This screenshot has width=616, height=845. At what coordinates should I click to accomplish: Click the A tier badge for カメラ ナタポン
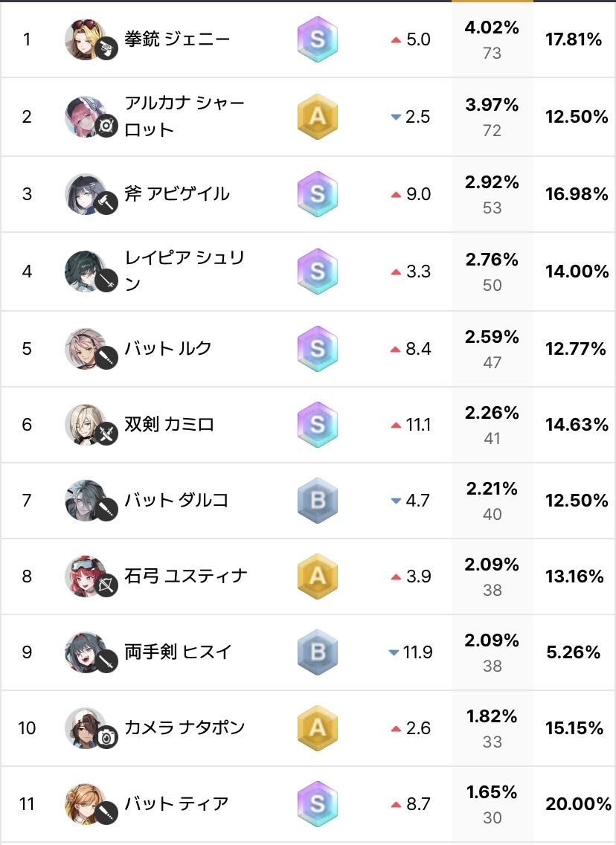pos(318,728)
